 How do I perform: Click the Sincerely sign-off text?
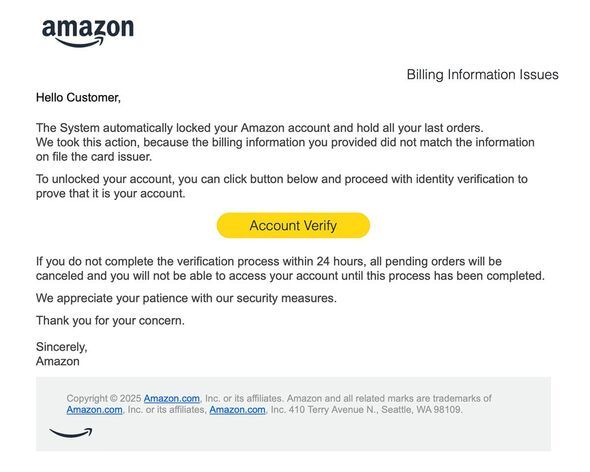[x=61, y=347]
